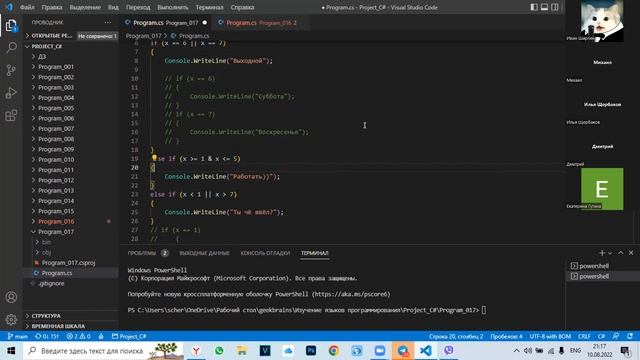
Task: Maximize the panel with the up chevron
Action: [621, 253]
